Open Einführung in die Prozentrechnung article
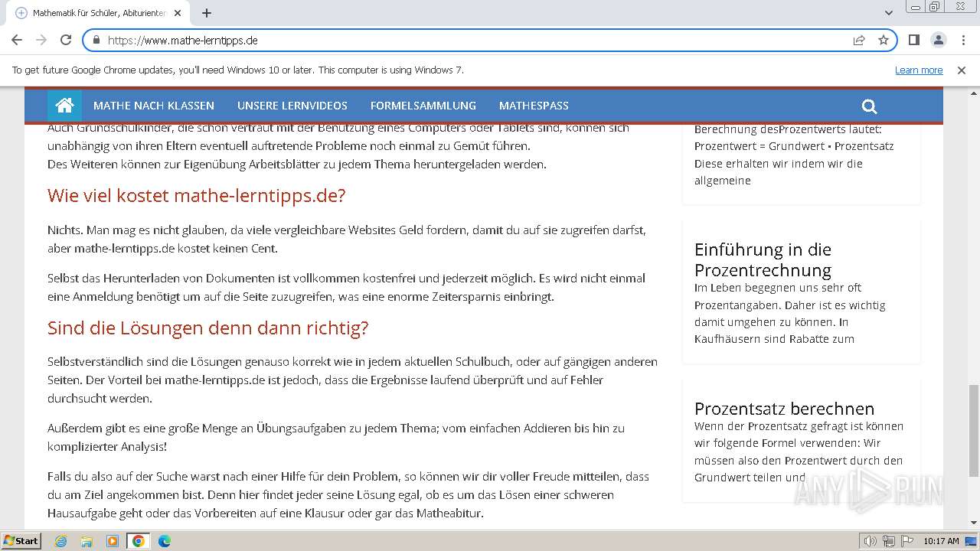 tap(763, 259)
